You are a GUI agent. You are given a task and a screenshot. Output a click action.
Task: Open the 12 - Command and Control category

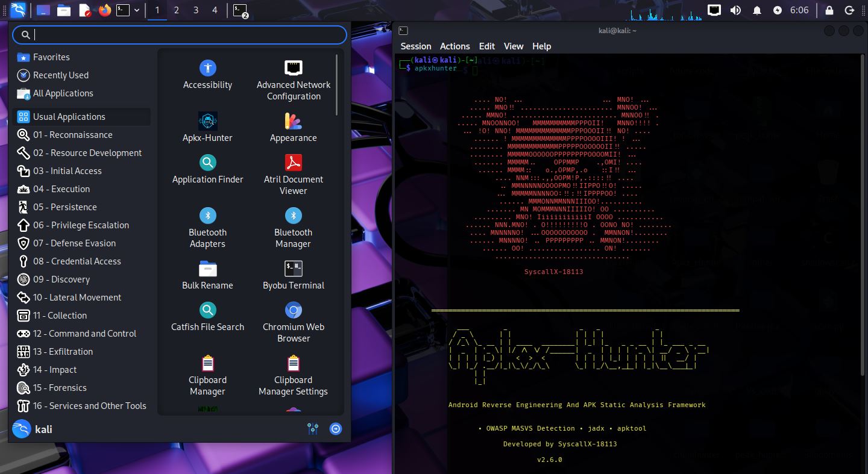(82, 334)
